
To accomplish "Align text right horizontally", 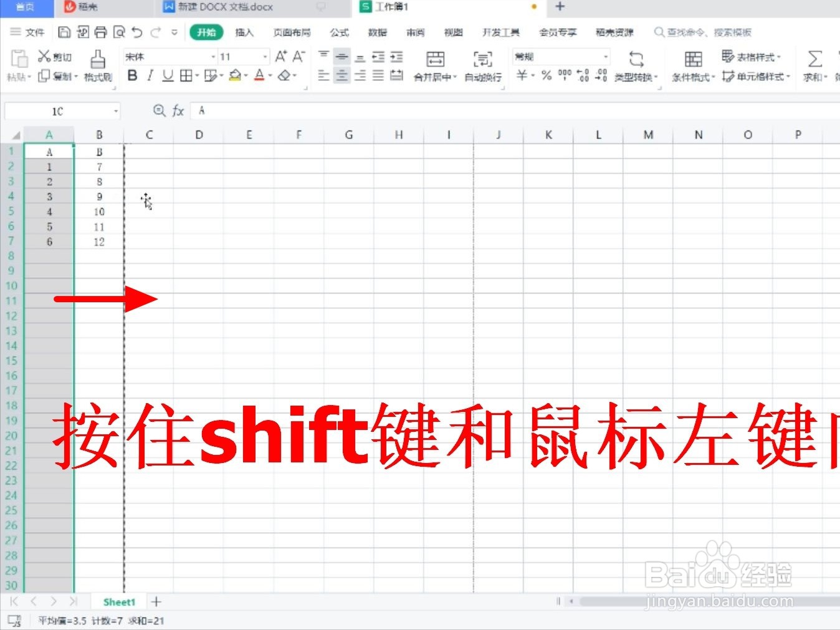I will [360, 75].
